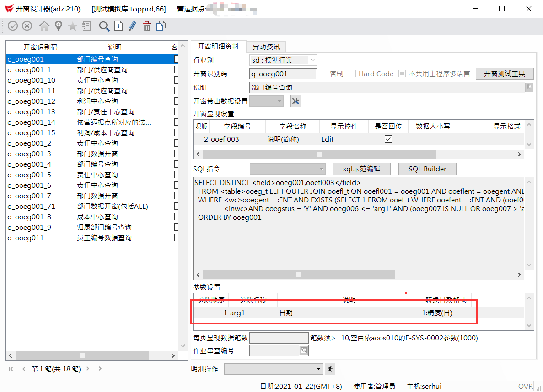Open SQL Builder
Screen dimensions: 543x392
pos(427,169)
